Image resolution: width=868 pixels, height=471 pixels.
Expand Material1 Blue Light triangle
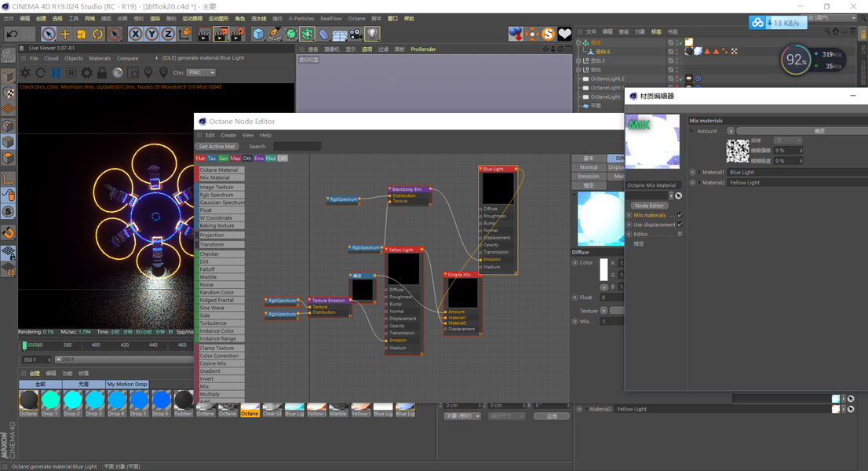coord(699,172)
